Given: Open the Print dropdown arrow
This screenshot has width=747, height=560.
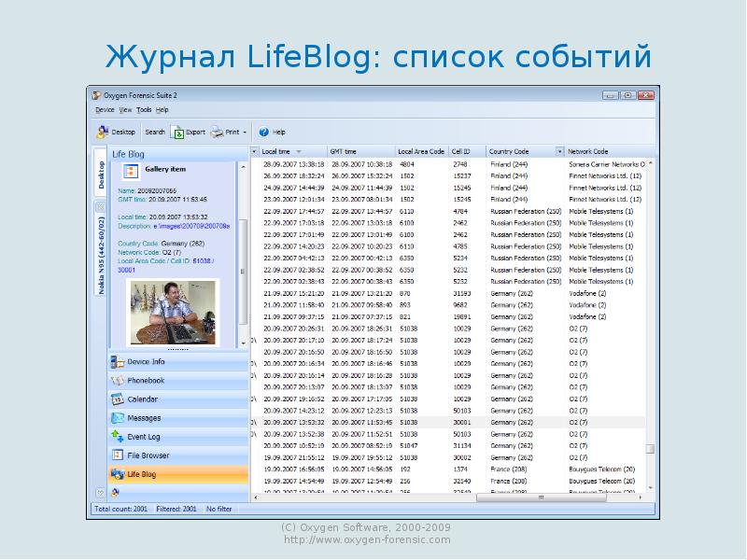Looking at the screenshot, I should point(245,133).
